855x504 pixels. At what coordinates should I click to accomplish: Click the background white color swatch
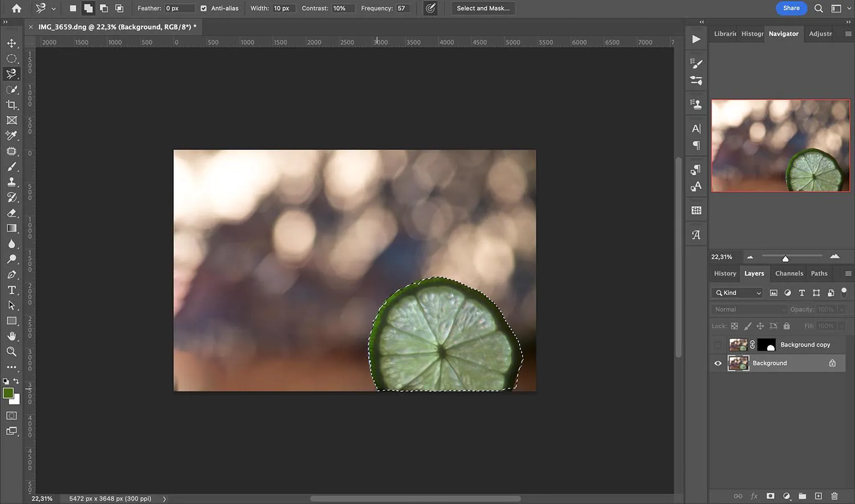(x=15, y=400)
